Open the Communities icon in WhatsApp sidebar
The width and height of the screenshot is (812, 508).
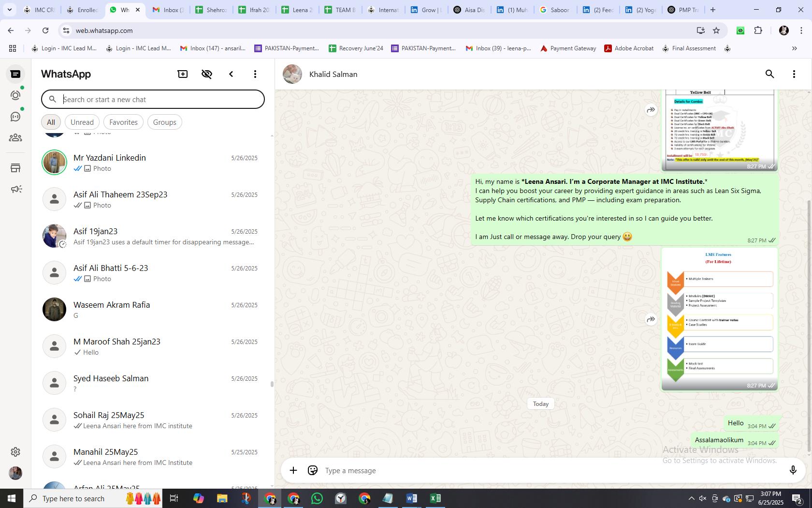click(15, 138)
